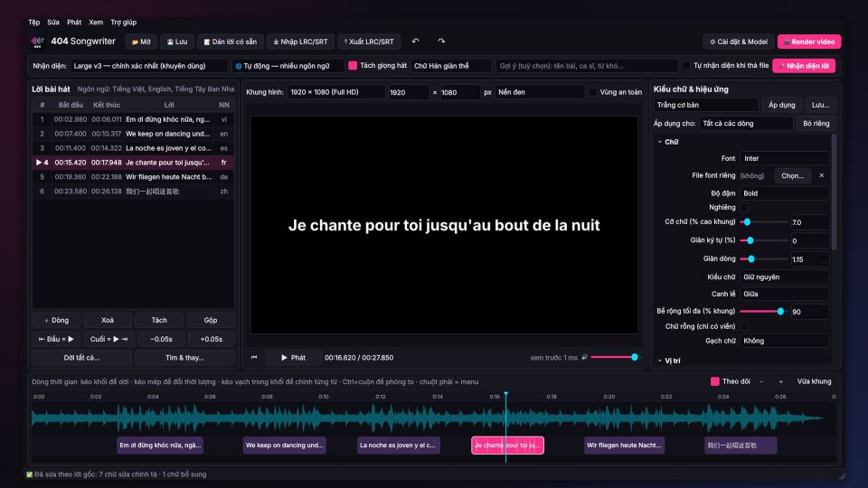The height and width of the screenshot is (488, 868).
Task: Open Cài đặt & Model settings
Action: tap(739, 42)
